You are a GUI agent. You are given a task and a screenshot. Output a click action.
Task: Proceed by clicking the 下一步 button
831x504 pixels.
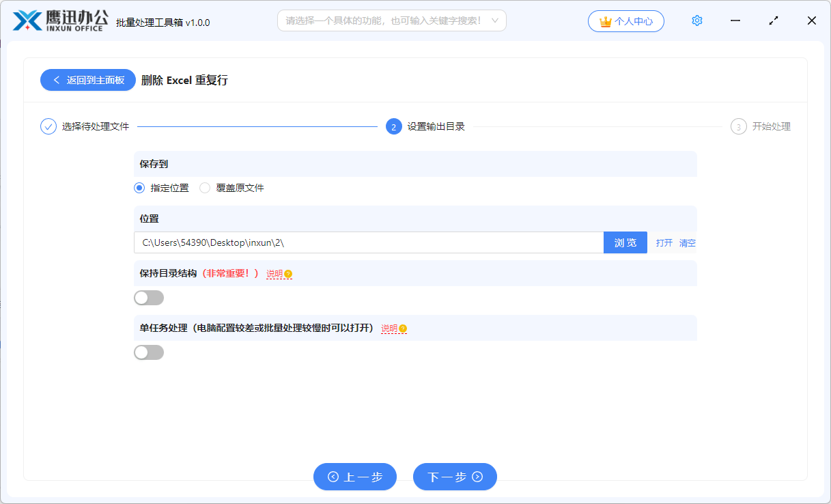click(x=455, y=477)
